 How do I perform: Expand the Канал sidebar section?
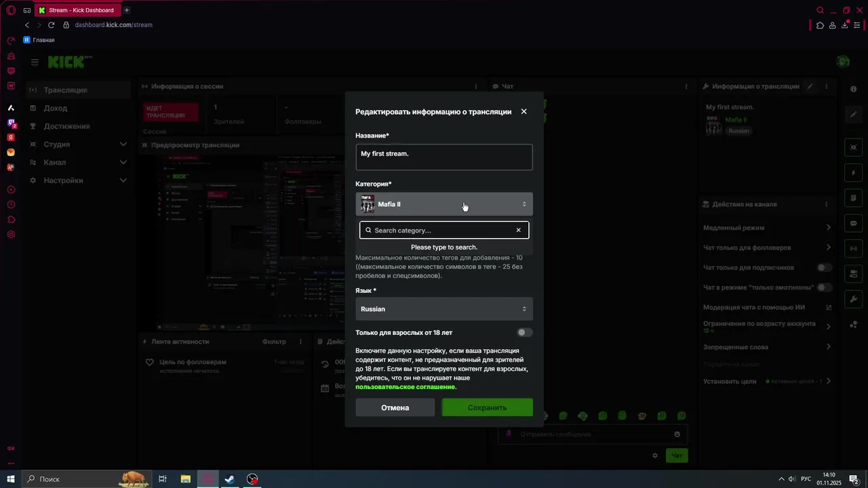[79, 163]
